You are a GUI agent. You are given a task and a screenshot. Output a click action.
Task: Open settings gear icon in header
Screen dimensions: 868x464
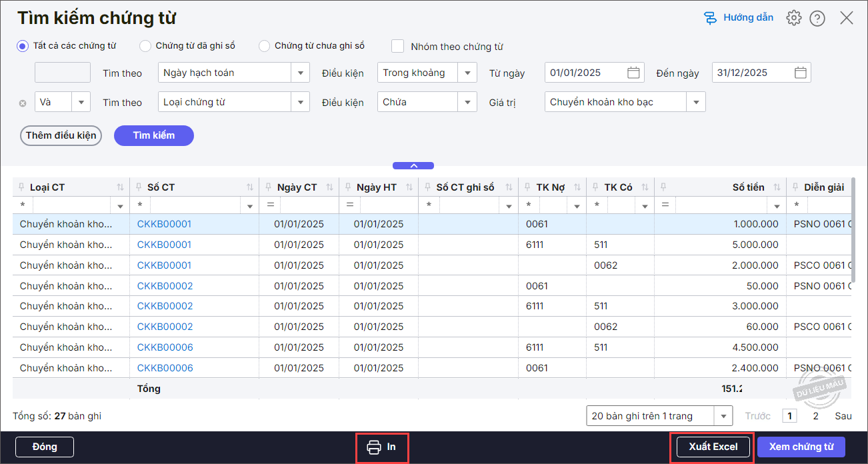[x=793, y=18]
